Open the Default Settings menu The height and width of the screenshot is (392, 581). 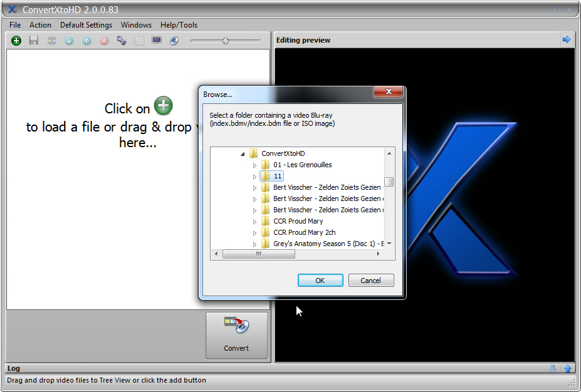[86, 25]
